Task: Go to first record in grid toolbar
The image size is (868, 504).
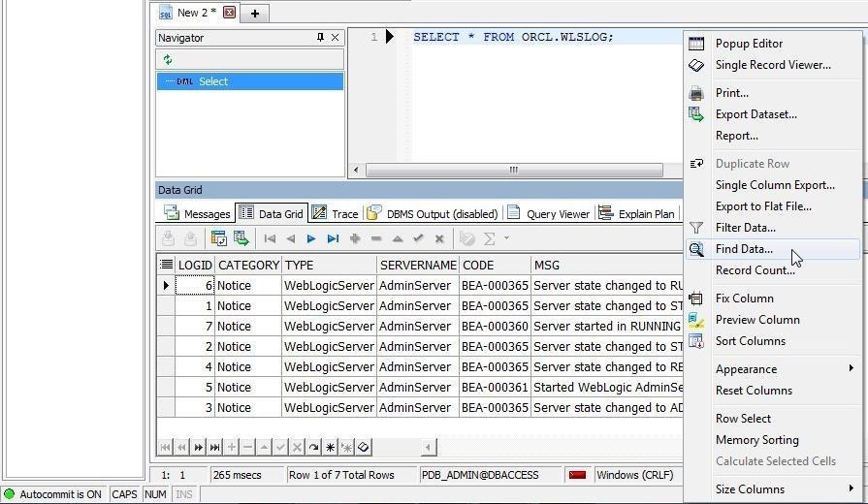Action: click(x=271, y=239)
